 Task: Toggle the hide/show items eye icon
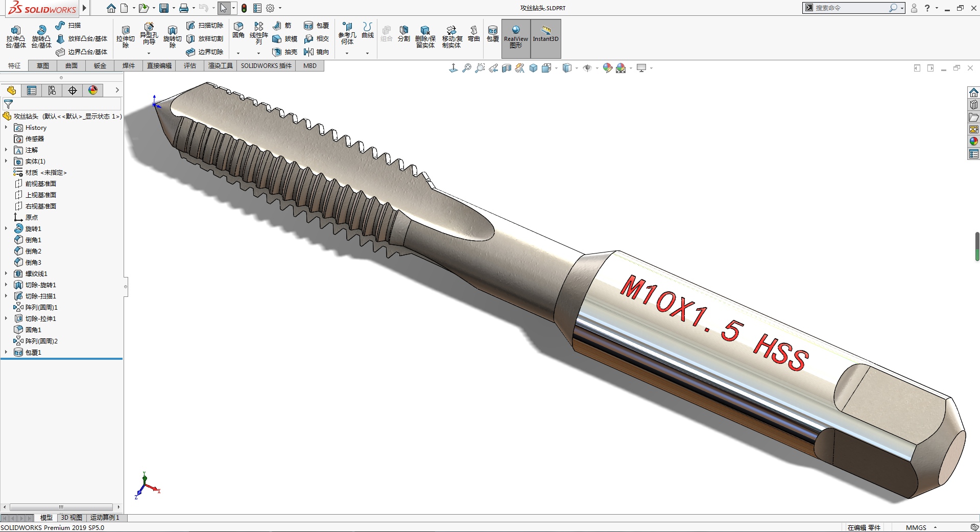pyautogui.click(x=587, y=68)
